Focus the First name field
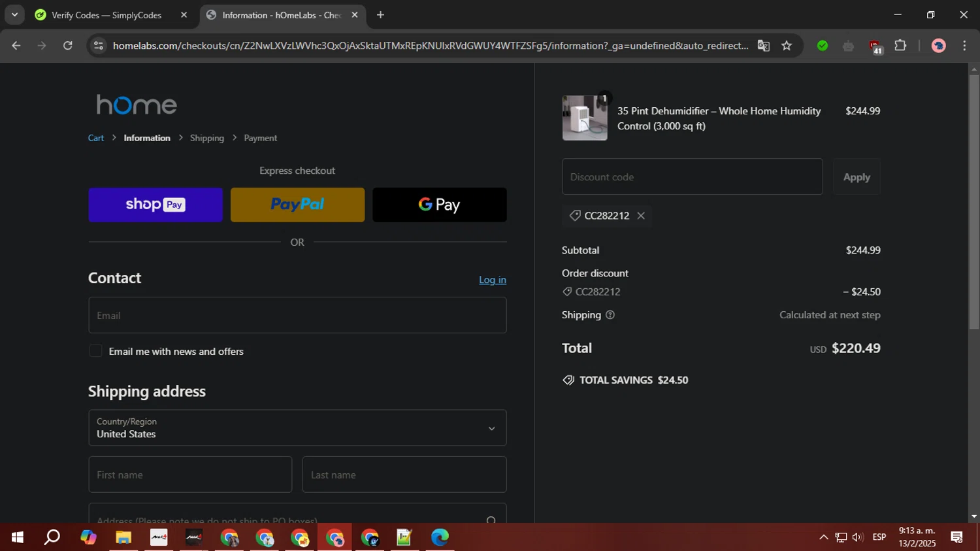Image resolution: width=980 pixels, height=551 pixels. [190, 475]
